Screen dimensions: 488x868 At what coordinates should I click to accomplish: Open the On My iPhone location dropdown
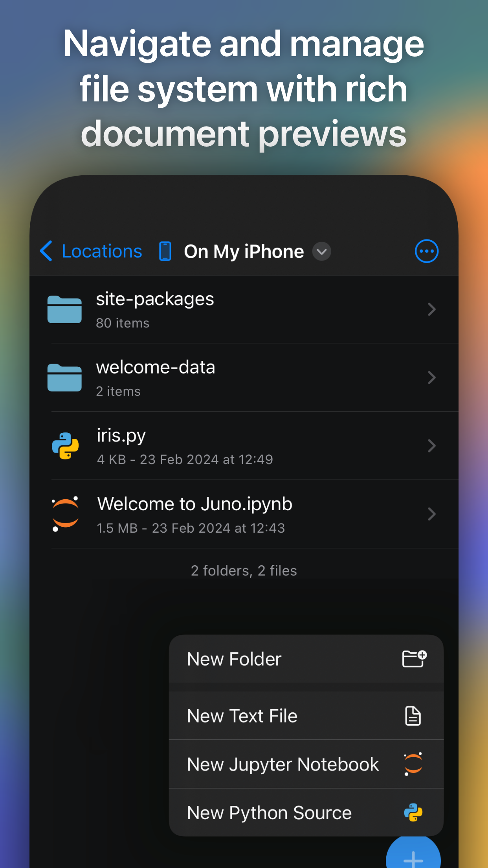[x=321, y=251]
